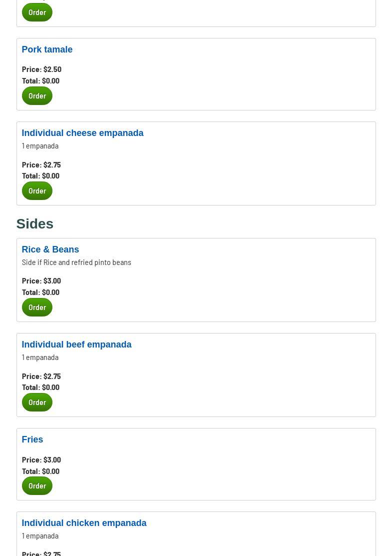Image resolution: width=392 pixels, height=556 pixels.
Task: Select the Rice & Beans title link
Action: click(50, 249)
